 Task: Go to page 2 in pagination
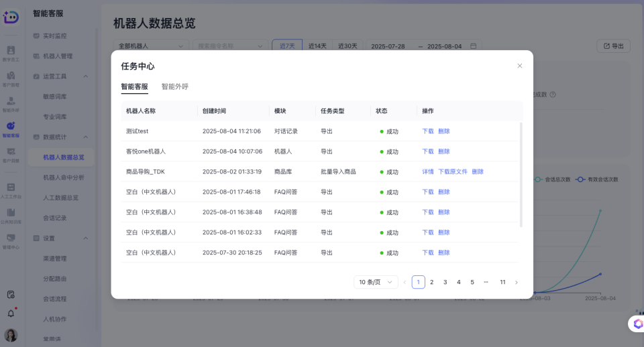coord(431,282)
